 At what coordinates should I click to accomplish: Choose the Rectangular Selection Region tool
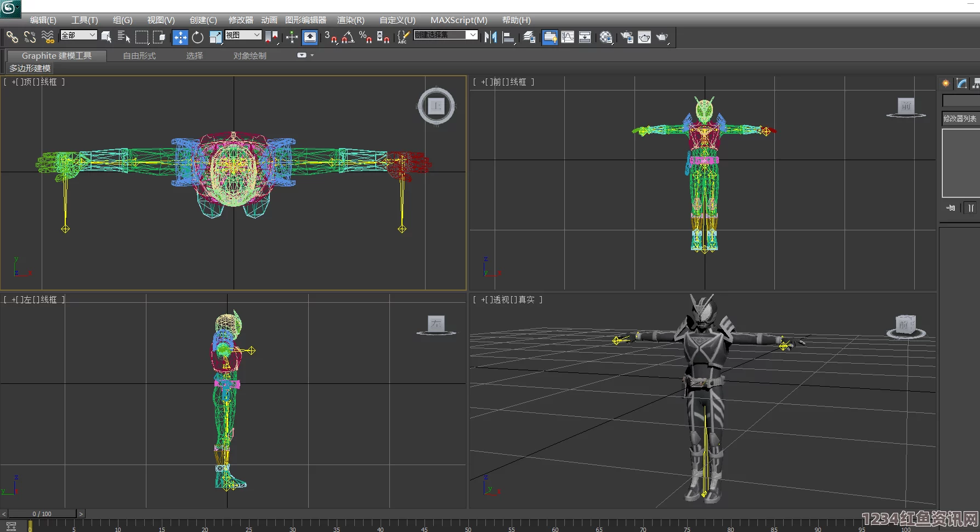[x=142, y=37]
